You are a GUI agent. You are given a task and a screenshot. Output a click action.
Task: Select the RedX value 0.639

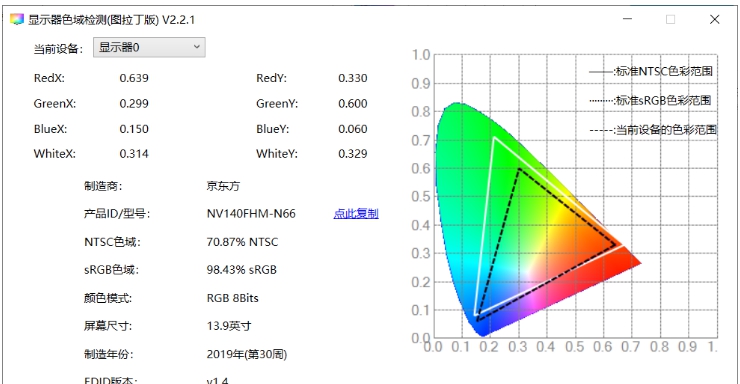(134, 78)
